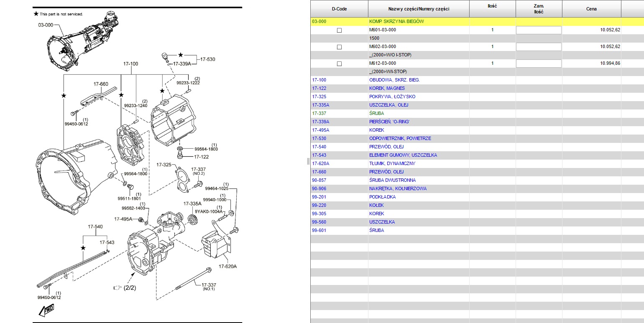Click part number M602-03-000
This screenshot has height=323, width=644.
click(x=383, y=46)
